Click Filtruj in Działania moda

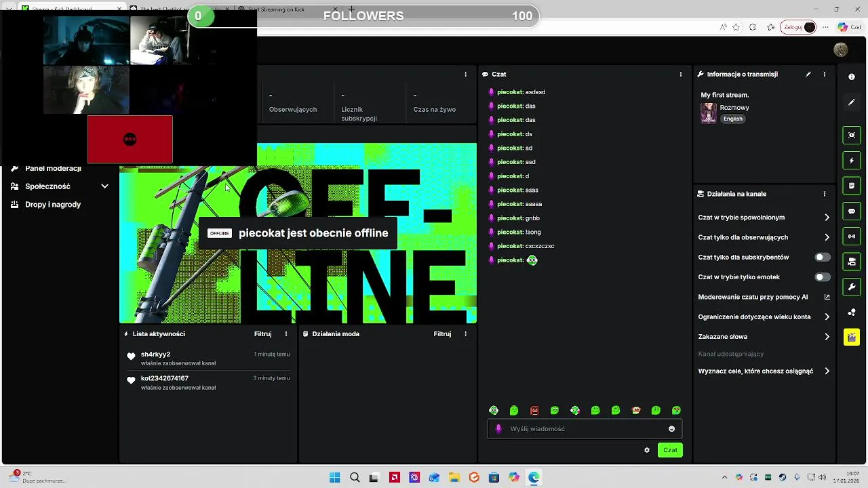pos(442,333)
